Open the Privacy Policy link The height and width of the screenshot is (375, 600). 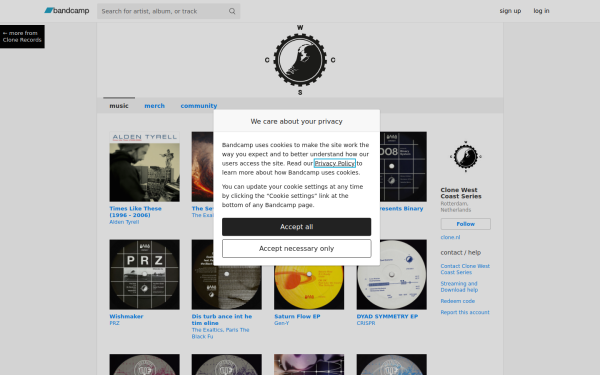(334, 163)
